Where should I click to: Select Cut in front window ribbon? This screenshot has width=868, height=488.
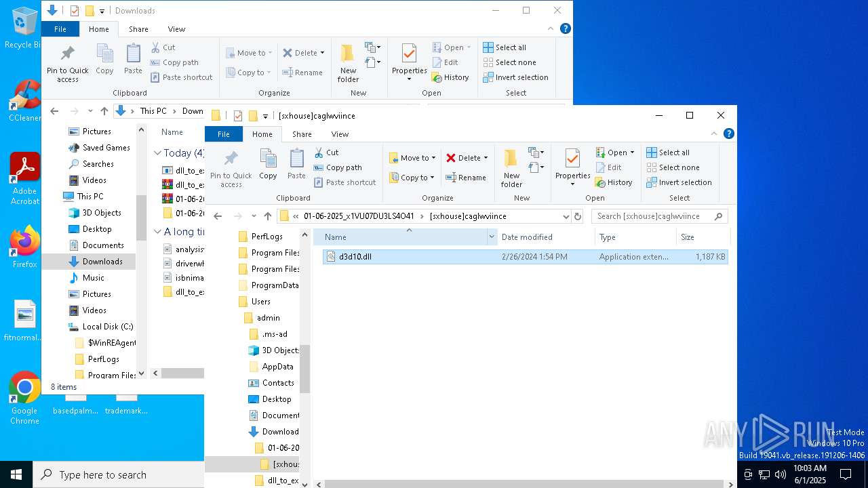(x=326, y=152)
